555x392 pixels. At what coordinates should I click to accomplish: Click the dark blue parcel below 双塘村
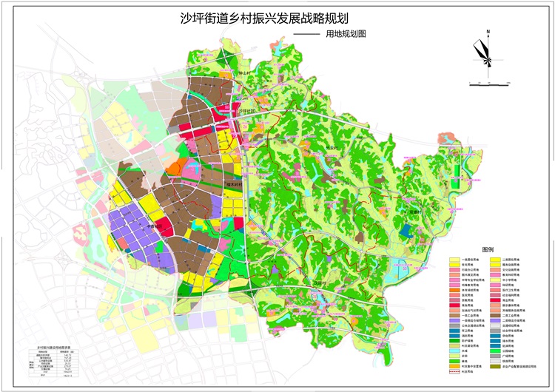pos(406,231)
